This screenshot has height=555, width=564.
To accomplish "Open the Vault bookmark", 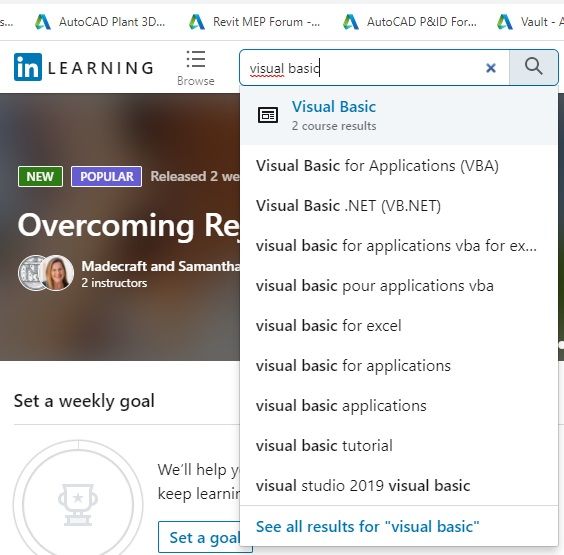I will pos(530,22).
